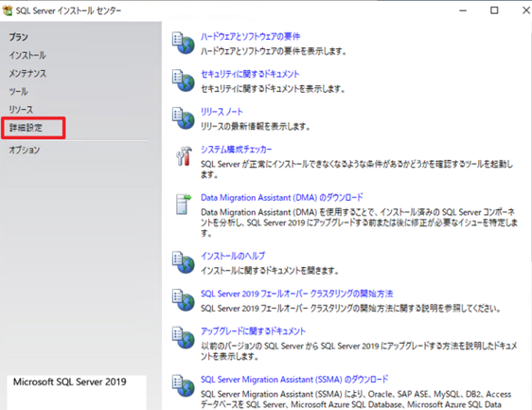Open the SQL Server 2019 failover clustering link
Image resolution: width=532 pixels, height=410 pixels.
click(297, 294)
